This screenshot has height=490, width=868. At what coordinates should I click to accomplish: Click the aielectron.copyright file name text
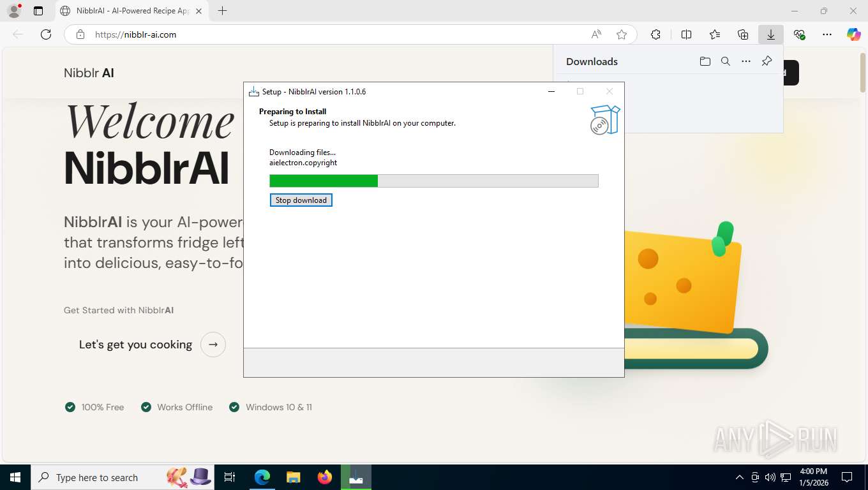303,163
